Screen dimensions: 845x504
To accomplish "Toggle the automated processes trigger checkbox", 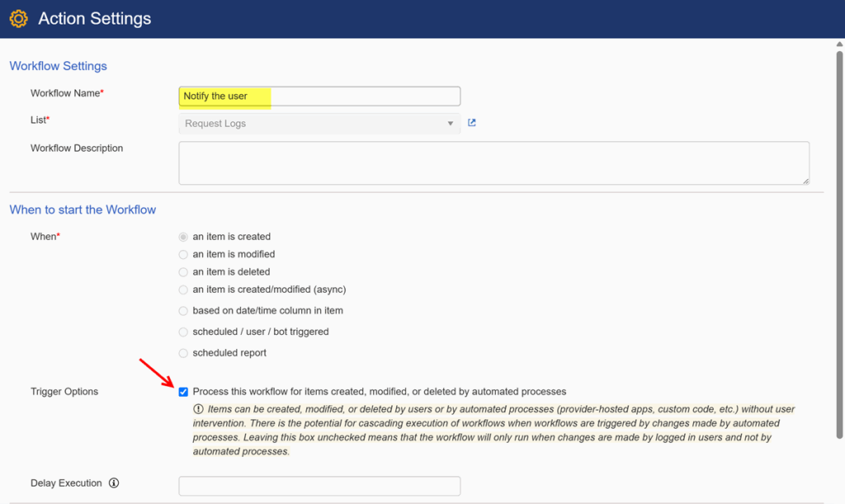I will click(183, 392).
